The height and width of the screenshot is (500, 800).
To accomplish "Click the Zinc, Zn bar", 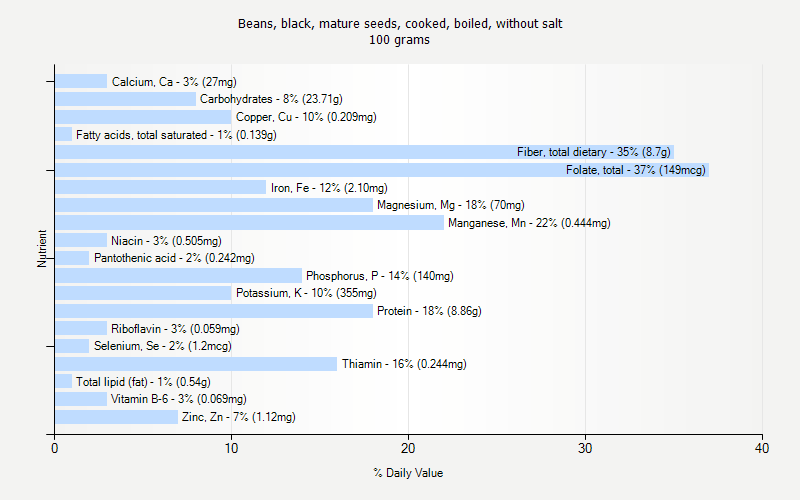I will [116, 417].
